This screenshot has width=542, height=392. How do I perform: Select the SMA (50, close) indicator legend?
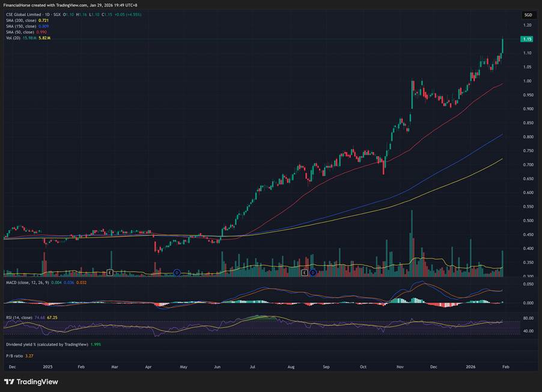click(x=22, y=32)
